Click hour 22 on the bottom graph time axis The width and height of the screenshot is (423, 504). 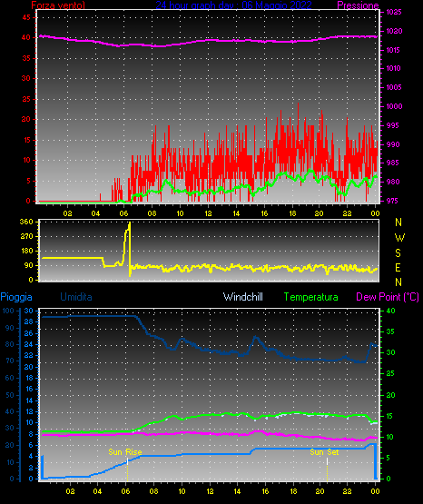(347, 491)
